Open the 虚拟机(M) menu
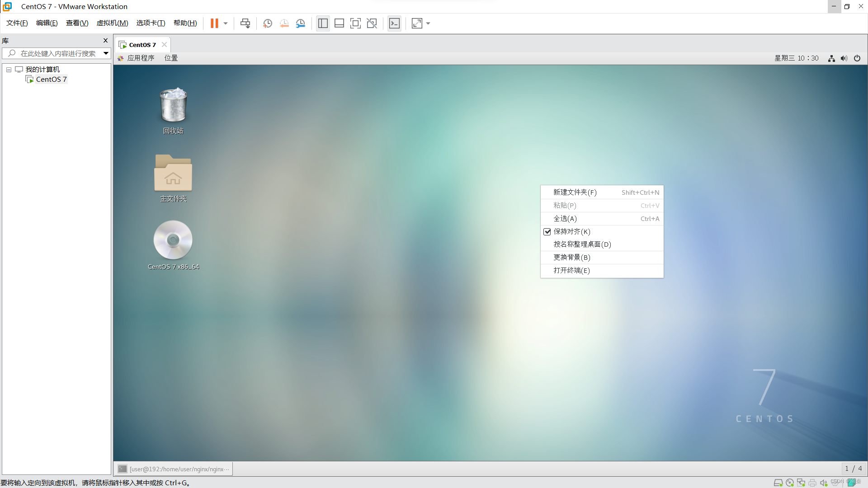Image resolution: width=868 pixels, height=488 pixels. [112, 23]
